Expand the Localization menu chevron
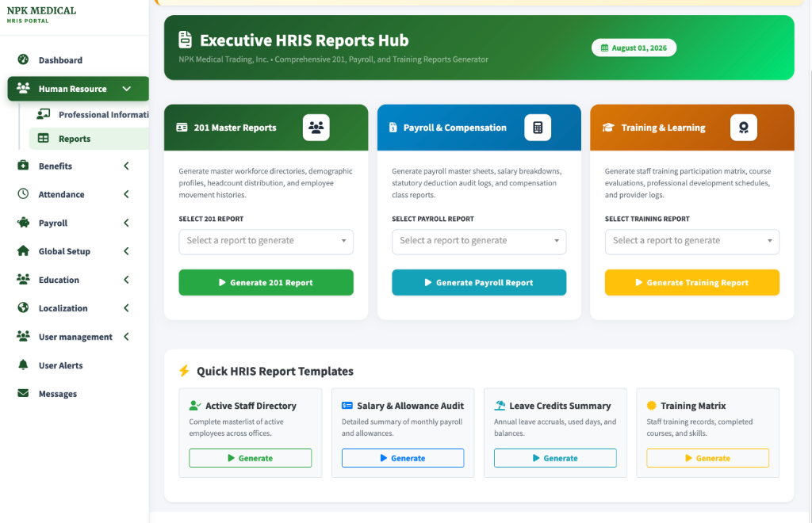Image resolution: width=812 pixels, height=523 pixels. (x=126, y=308)
